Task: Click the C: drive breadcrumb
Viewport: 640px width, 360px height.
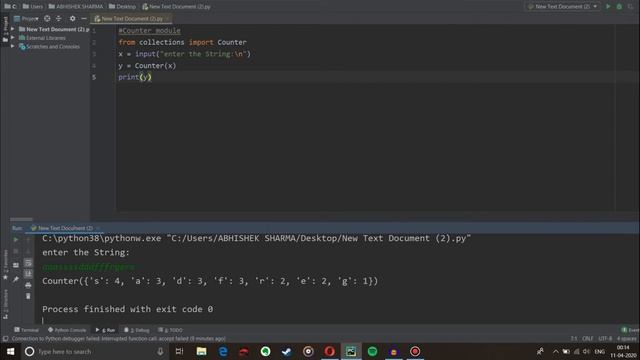Action: coord(11,7)
